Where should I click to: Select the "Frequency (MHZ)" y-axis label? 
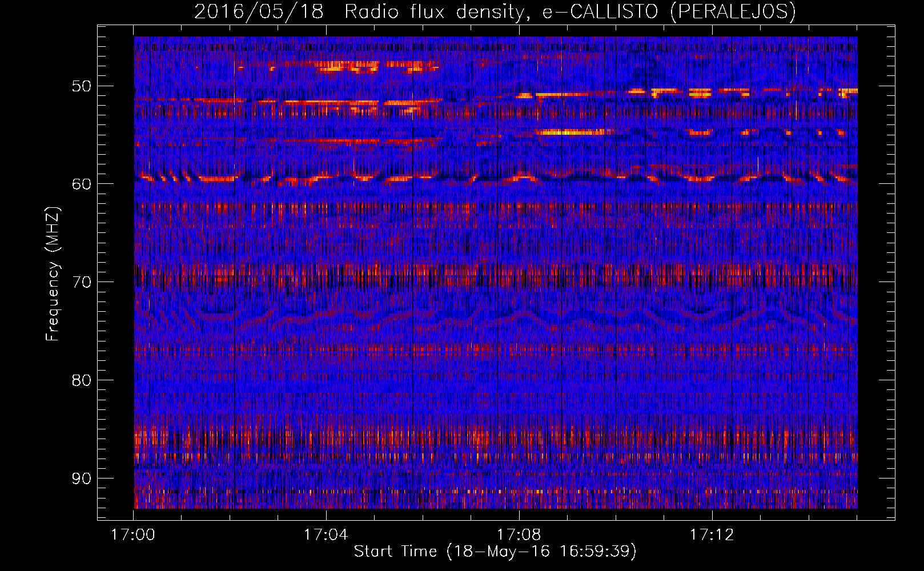(x=53, y=274)
